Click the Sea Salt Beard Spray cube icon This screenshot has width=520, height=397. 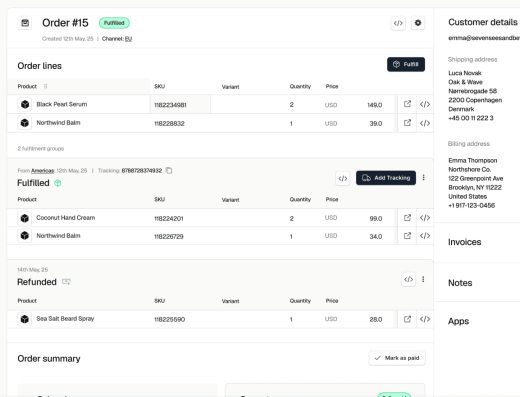pos(25,319)
